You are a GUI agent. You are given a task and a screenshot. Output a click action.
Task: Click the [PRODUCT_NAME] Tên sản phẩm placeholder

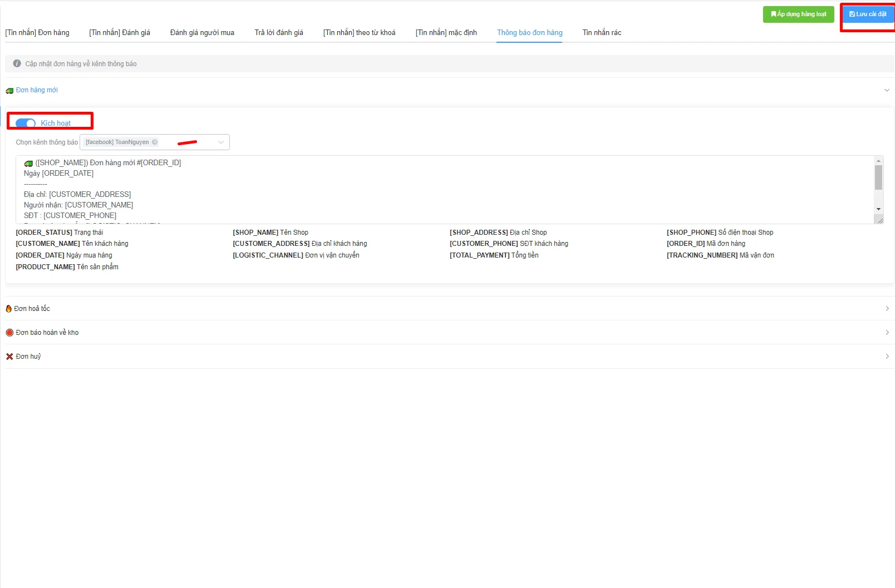click(x=67, y=267)
